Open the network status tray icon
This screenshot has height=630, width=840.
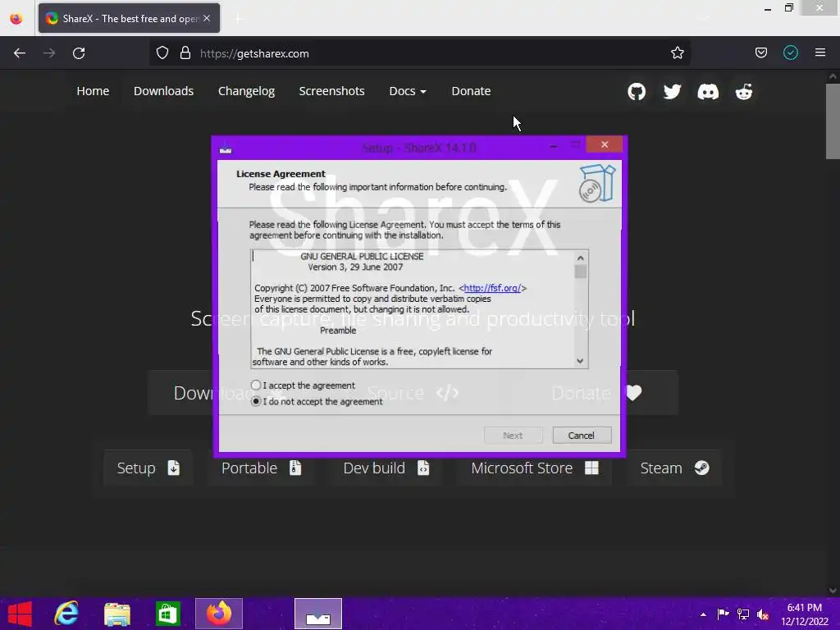pos(743,614)
